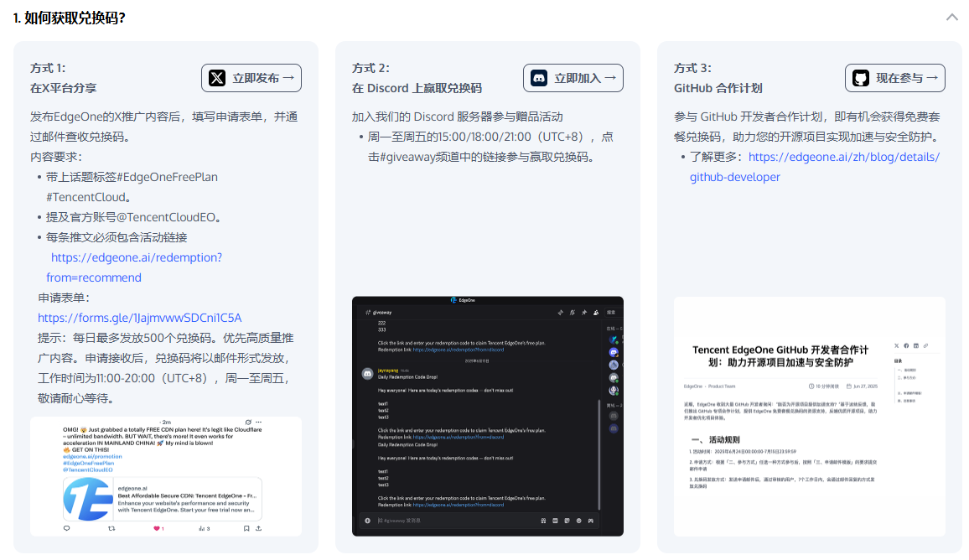Image resolution: width=969 pixels, height=560 pixels.
Task: Click the '方式 2:' label
Action: [370, 68]
